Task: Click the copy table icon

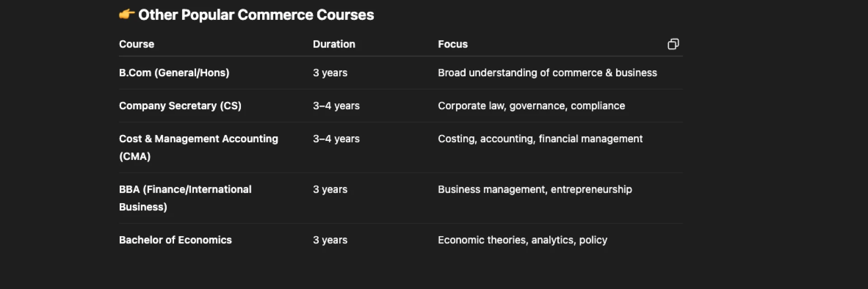Action: coord(673,44)
